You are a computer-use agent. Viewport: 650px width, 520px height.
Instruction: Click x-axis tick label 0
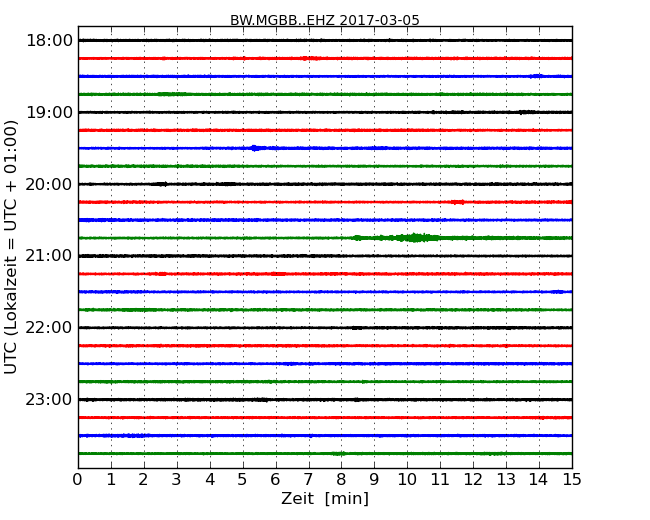click(78, 480)
